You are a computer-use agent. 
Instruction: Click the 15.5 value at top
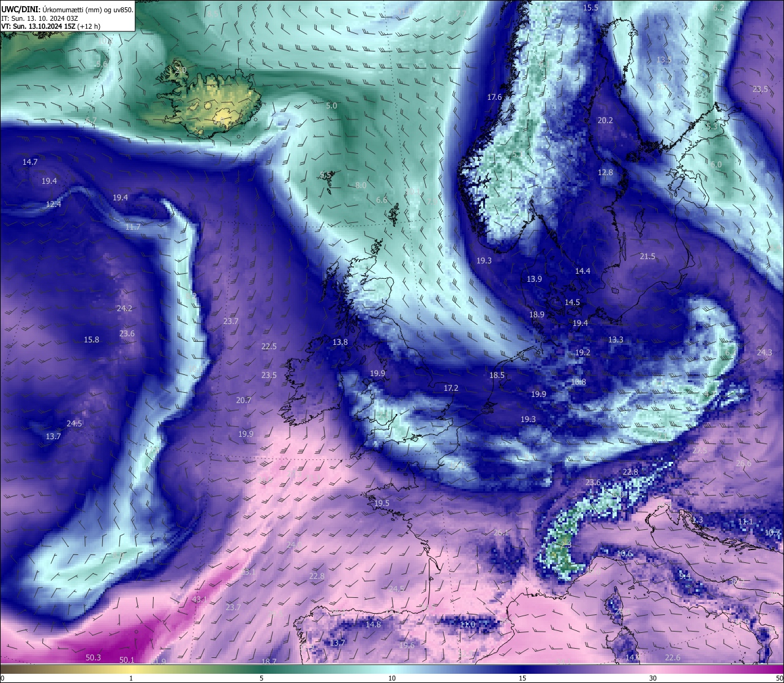[590, 8]
